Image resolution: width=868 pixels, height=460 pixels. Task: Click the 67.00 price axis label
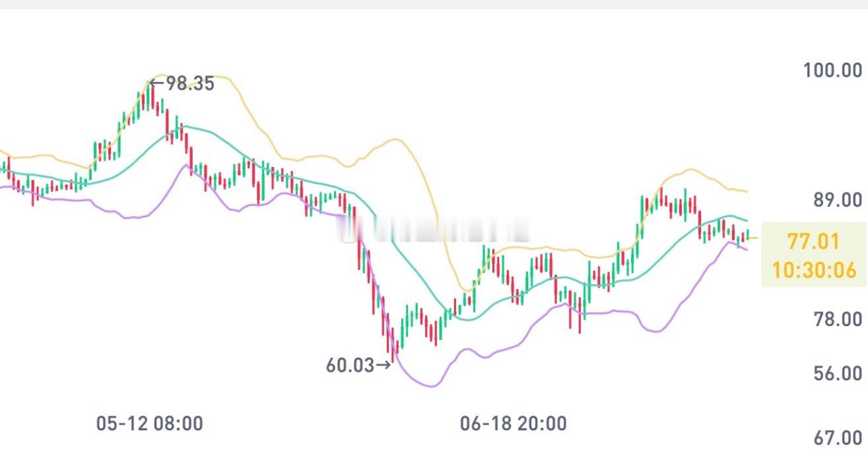(838, 438)
